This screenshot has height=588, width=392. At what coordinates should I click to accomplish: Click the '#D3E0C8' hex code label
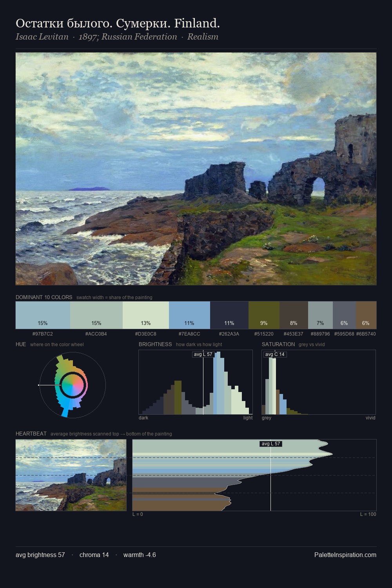pos(145,334)
